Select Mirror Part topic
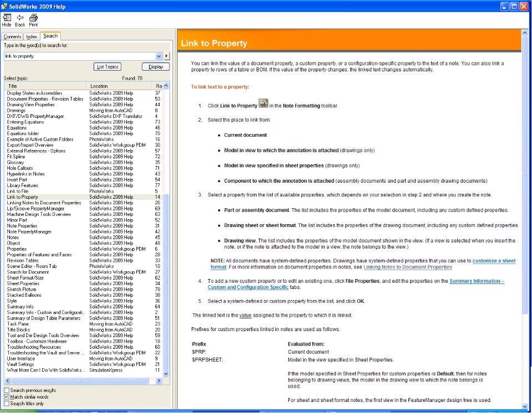This screenshot has width=532, height=413. pyautogui.click(x=17, y=220)
